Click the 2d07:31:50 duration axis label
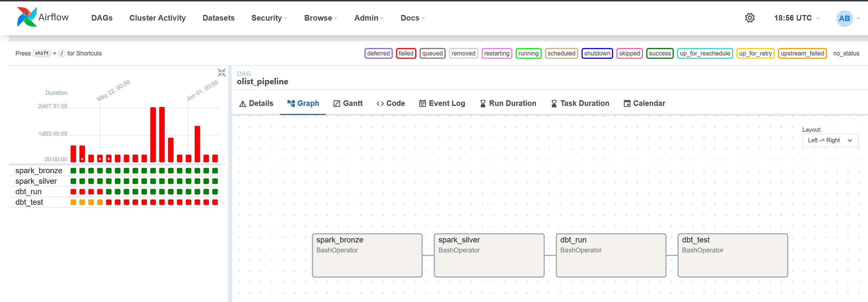This screenshot has width=868, height=302. [52, 106]
